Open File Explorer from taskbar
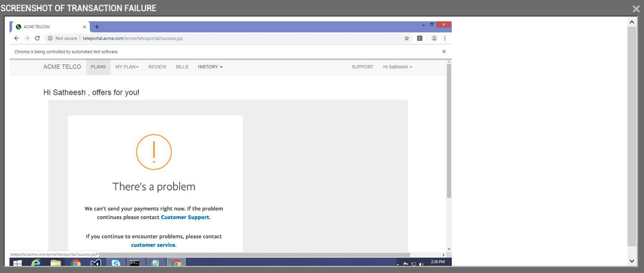The image size is (644, 273). (56, 263)
